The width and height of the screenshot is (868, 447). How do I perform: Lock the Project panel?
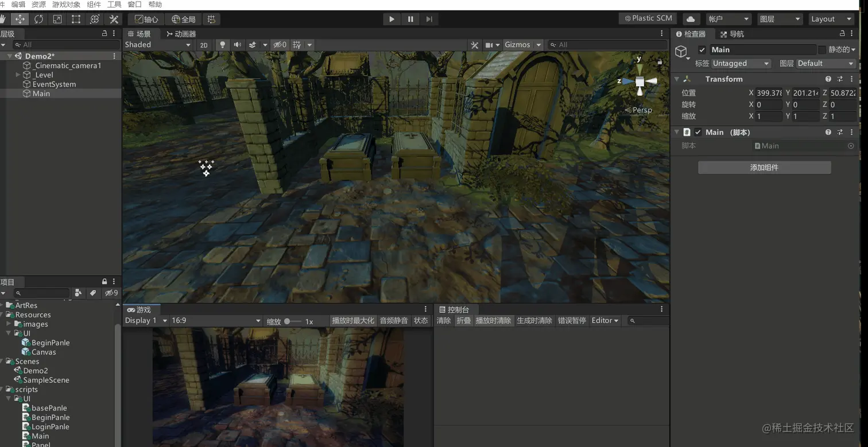(104, 281)
